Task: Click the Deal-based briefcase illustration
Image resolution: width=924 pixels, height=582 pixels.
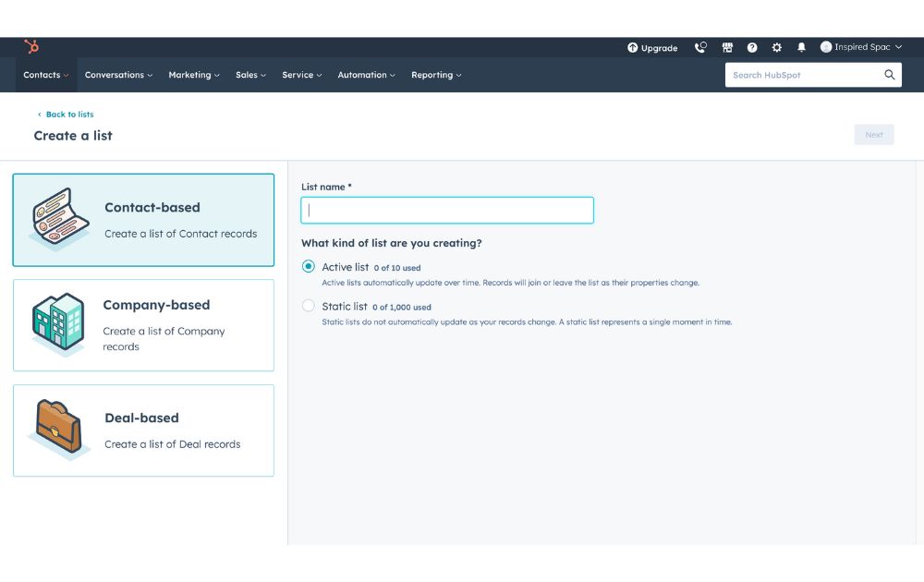Action: click(57, 429)
